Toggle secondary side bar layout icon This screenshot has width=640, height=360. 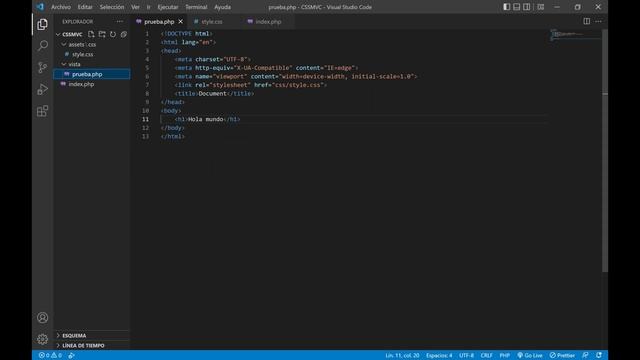pyautogui.click(x=527, y=7)
